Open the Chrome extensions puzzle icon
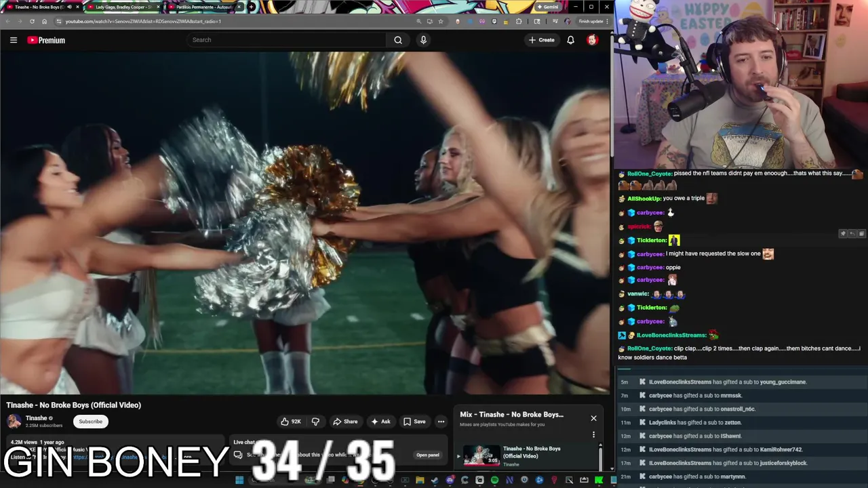 (519, 21)
